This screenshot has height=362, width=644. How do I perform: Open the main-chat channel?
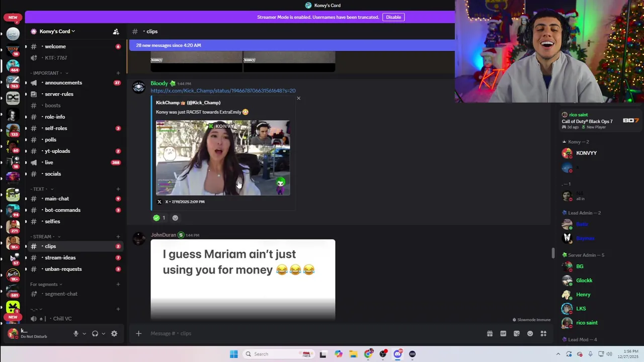coord(74,199)
